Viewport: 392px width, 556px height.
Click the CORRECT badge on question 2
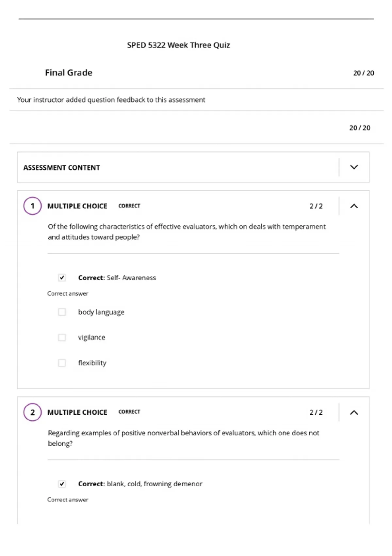pyautogui.click(x=129, y=412)
